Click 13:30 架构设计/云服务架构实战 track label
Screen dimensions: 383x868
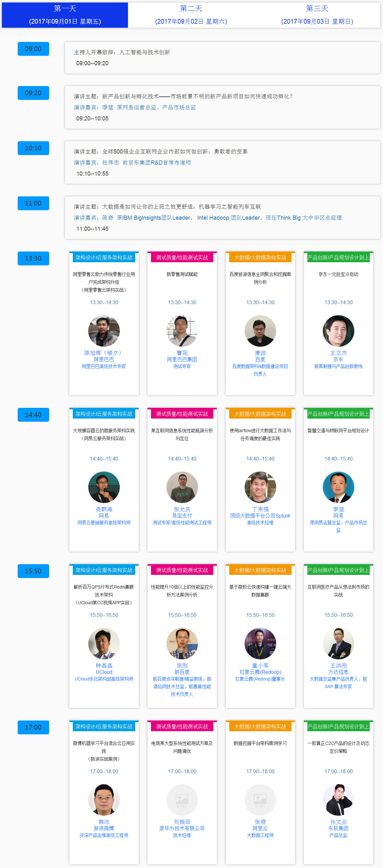tap(104, 258)
